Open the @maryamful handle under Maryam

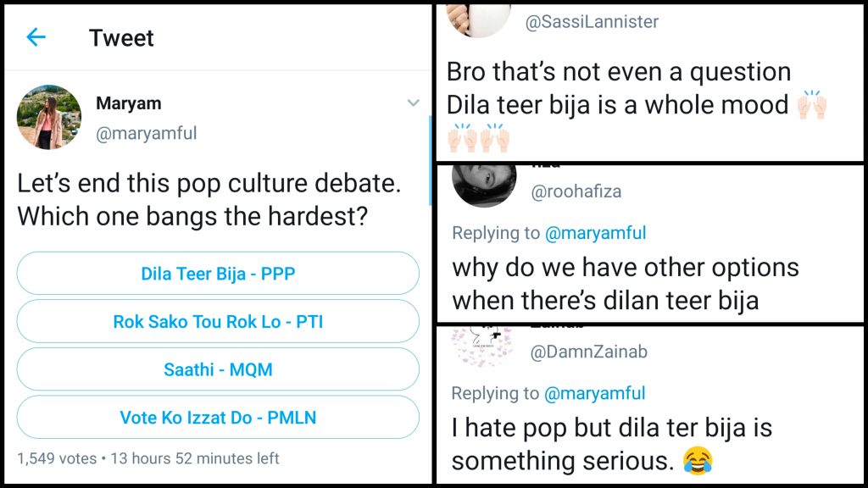(x=146, y=134)
